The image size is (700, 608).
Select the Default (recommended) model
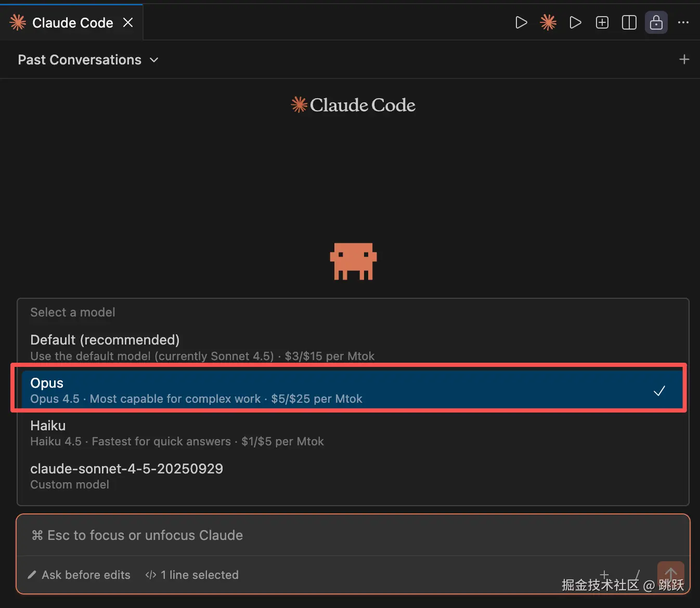[353, 348]
